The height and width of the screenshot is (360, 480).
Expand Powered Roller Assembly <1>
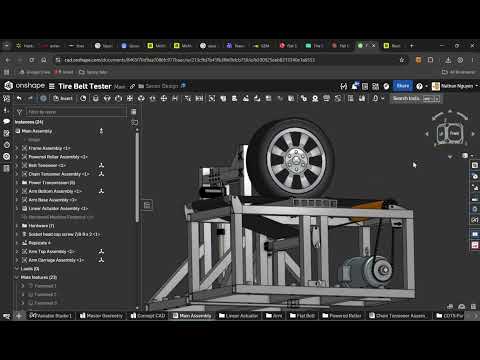click(17, 157)
